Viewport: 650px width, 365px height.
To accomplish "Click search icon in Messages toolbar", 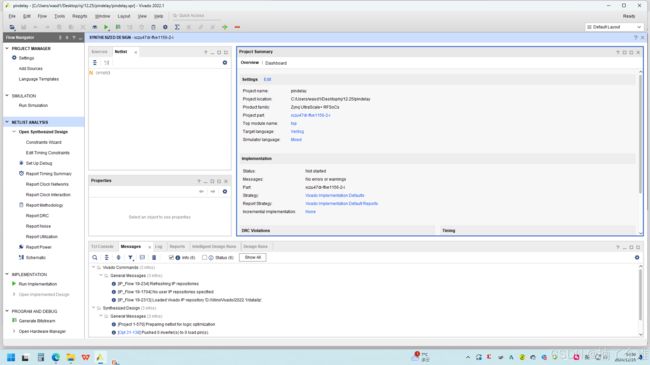I will click(95, 258).
